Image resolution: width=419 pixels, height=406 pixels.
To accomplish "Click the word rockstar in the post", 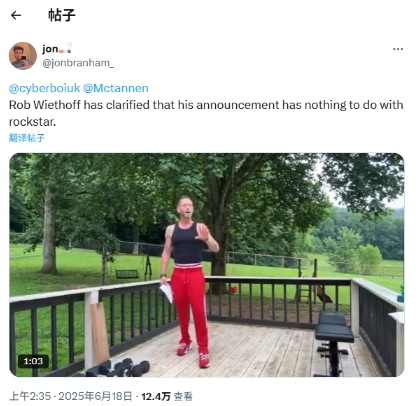I will (31, 122).
